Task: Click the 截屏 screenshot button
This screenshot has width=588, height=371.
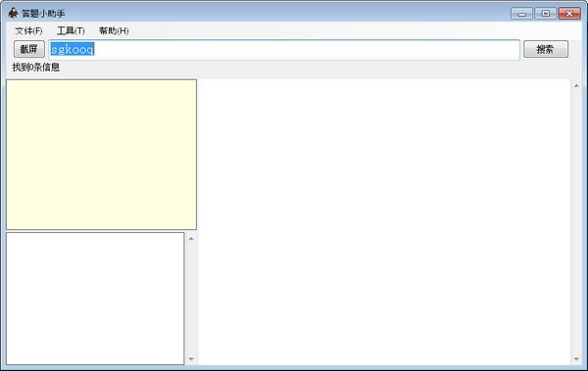Action: pyautogui.click(x=29, y=49)
